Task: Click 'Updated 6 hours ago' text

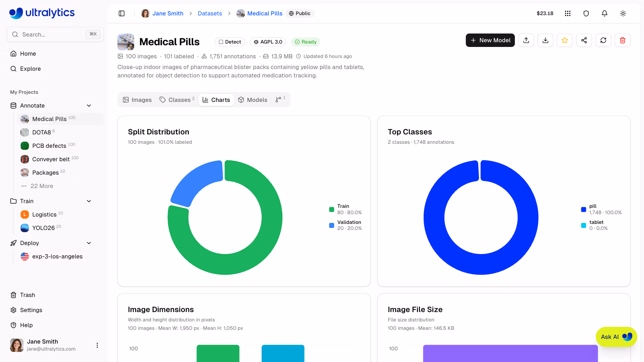Action: point(327,56)
